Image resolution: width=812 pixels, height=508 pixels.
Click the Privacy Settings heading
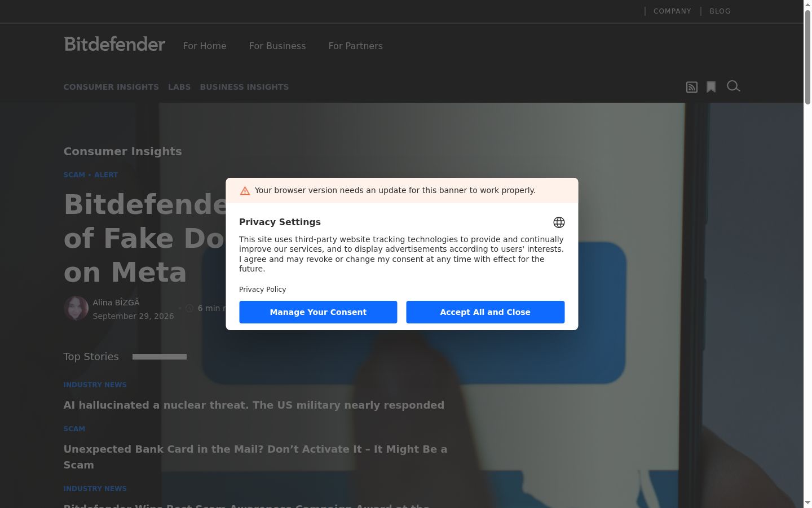click(280, 222)
